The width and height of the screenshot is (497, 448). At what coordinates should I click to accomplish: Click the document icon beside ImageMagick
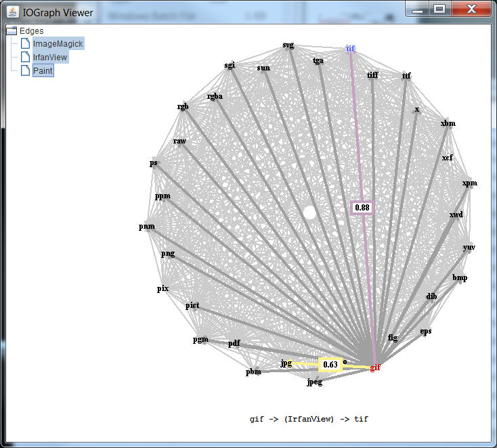click(x=25, y=44)
